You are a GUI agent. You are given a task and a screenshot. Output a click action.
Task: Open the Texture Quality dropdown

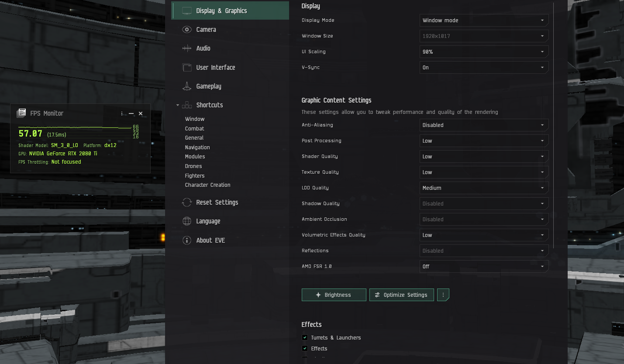click(484, 172)
